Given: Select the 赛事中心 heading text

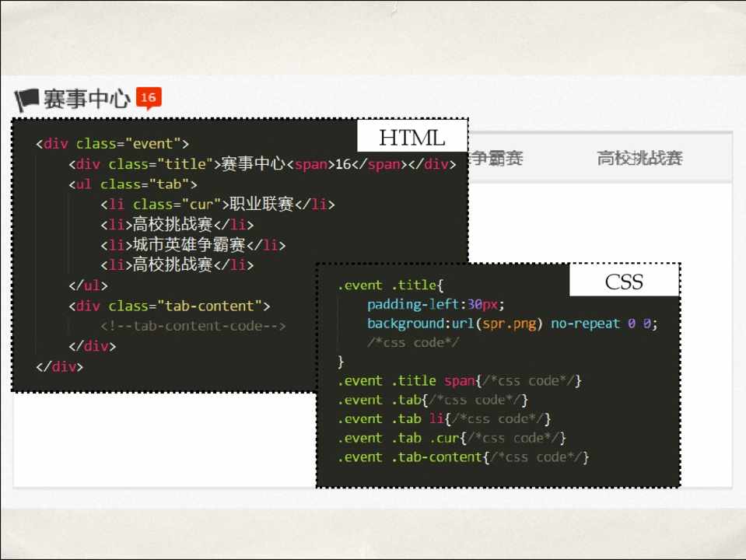Looking at the screenshot, I should (x=86, y=100).
